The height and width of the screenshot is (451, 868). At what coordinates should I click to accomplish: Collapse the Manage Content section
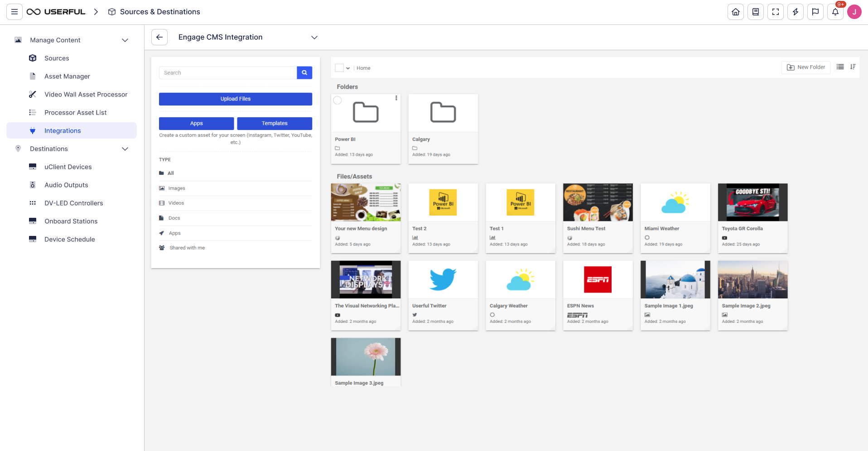125,40
